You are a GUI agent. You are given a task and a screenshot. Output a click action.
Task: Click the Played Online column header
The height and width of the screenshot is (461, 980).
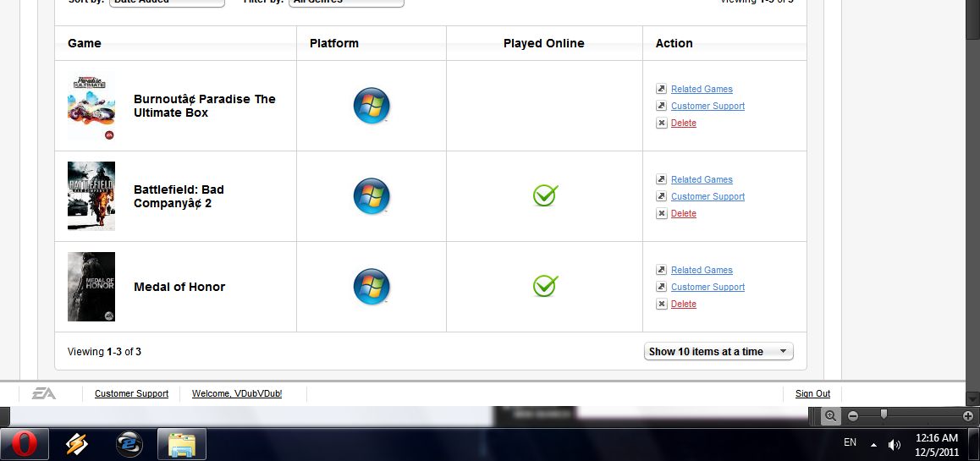(544, 43)
